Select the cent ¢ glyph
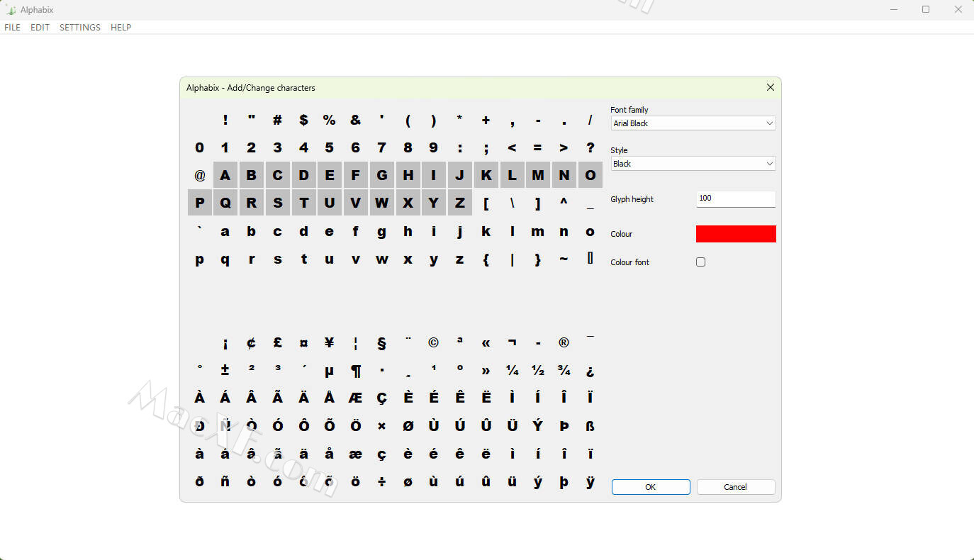Viewport: 974px width, 560px height. [x=251, y=342]
